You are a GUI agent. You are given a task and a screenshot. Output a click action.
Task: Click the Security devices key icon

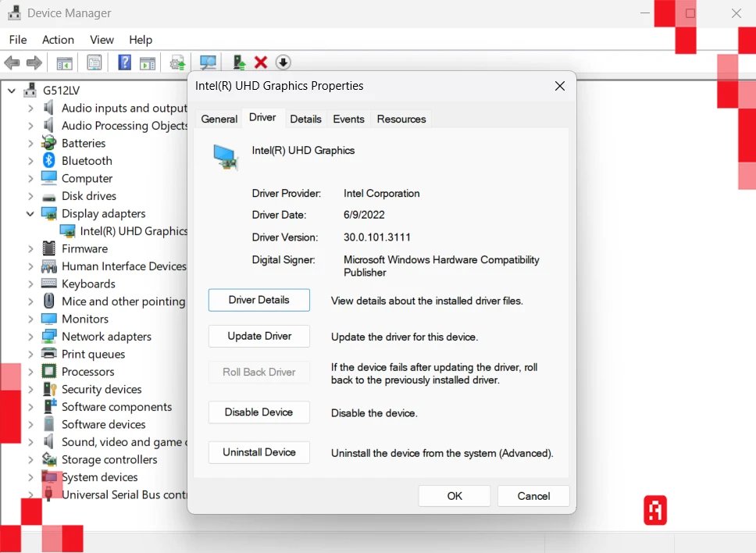coord(50,389)
